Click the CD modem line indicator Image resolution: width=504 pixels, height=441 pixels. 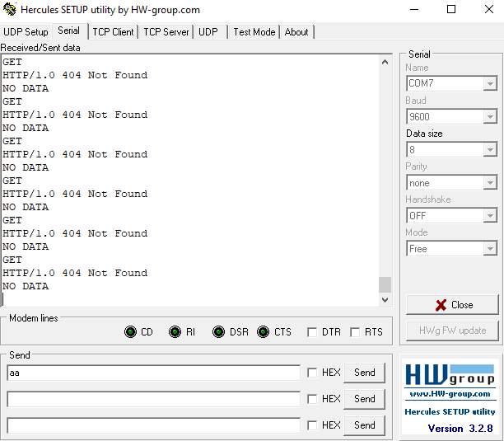click(130, 332)
